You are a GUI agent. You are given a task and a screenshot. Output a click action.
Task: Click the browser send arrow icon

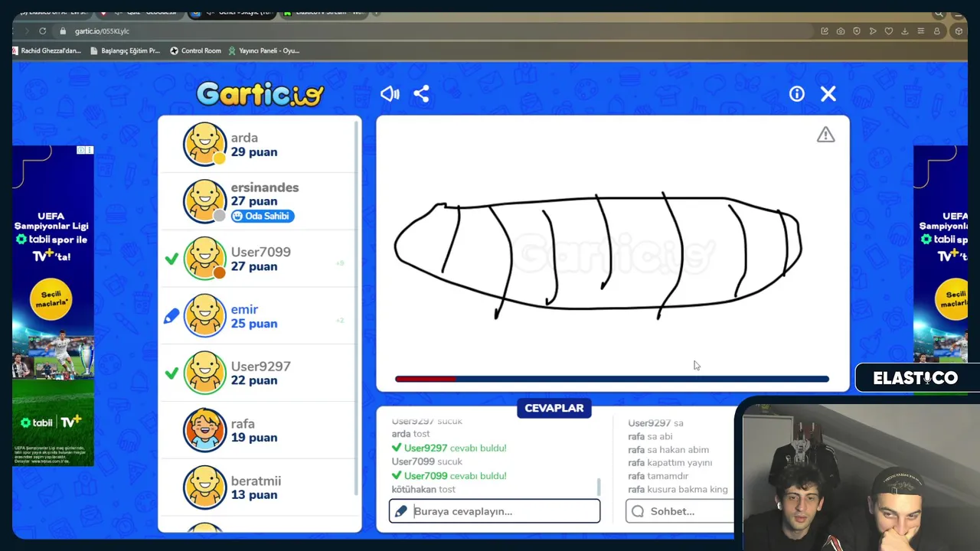(873, 31)
